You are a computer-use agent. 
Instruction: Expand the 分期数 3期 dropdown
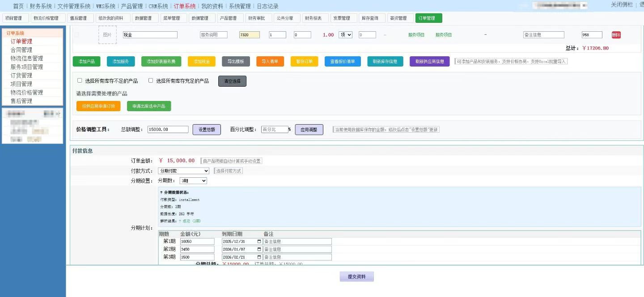[x=193, y=181]
